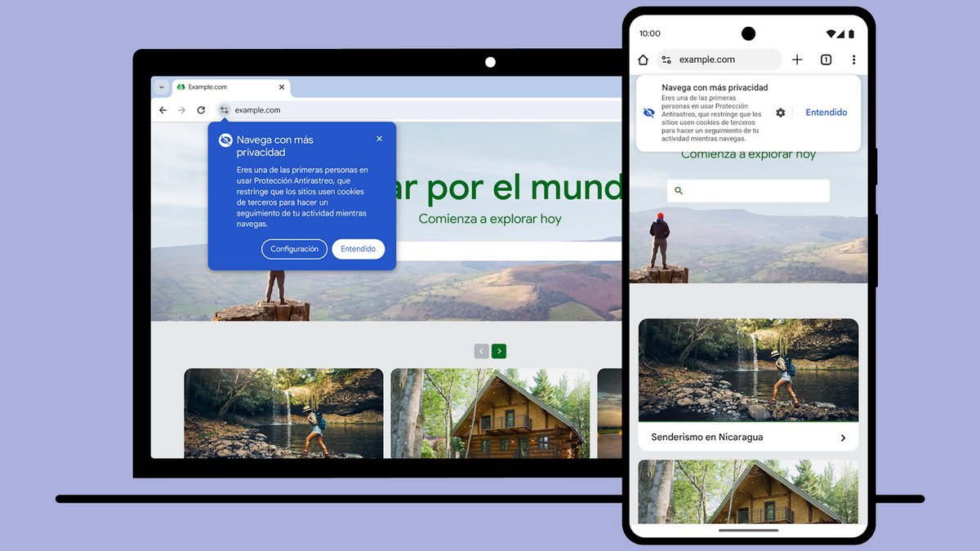Reload the page in desktop Chrome
This screenshot has width=980, height=551.
pos(201,109)
